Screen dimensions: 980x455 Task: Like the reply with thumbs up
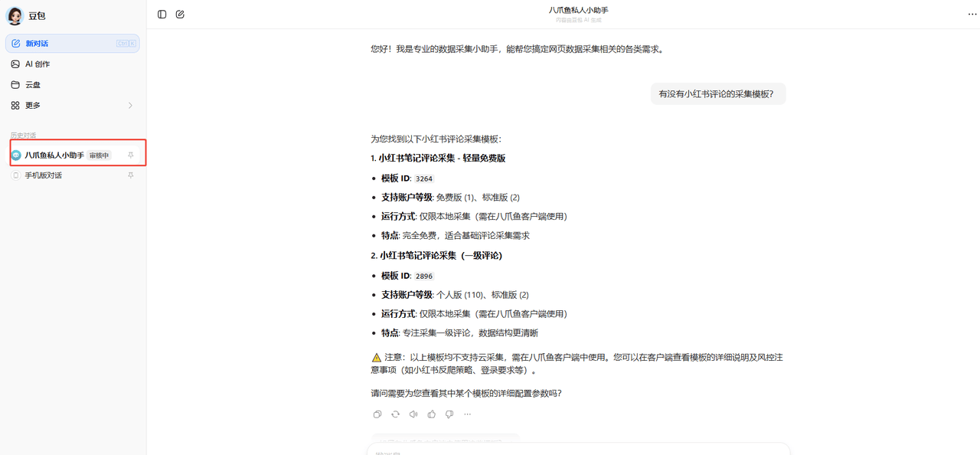click(432, 414)
